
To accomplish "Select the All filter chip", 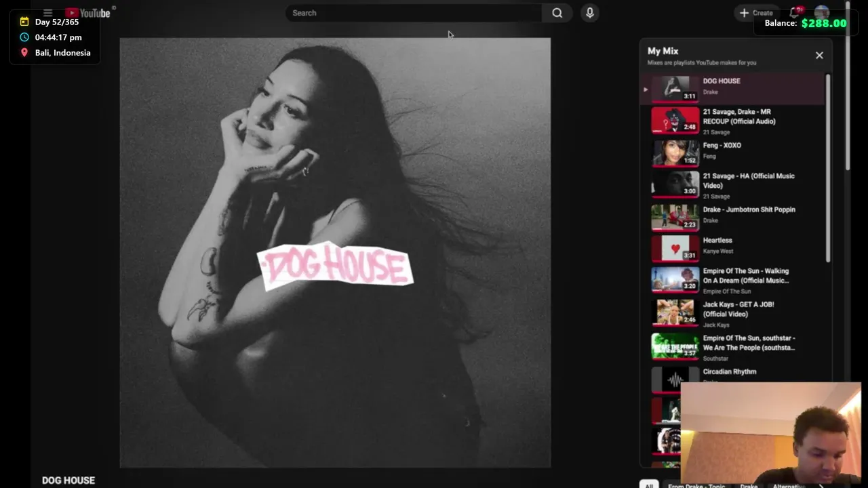I will [x=649, y=485].
